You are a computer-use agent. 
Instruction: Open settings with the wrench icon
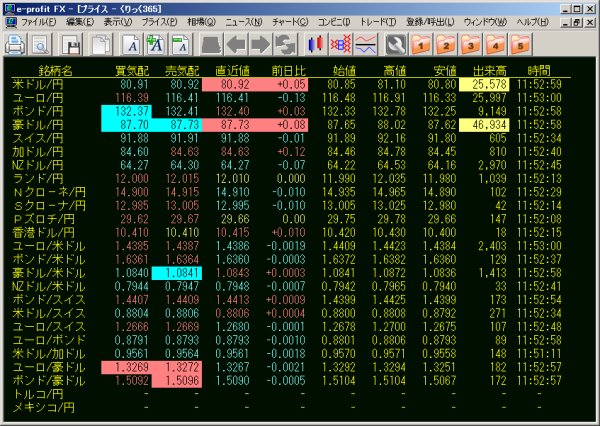pos(396,45)
